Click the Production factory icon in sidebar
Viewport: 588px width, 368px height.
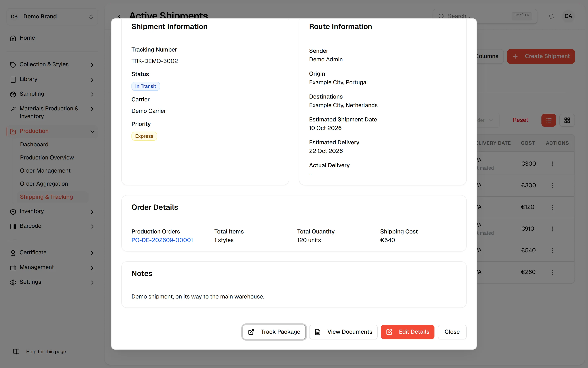[13, 131]
